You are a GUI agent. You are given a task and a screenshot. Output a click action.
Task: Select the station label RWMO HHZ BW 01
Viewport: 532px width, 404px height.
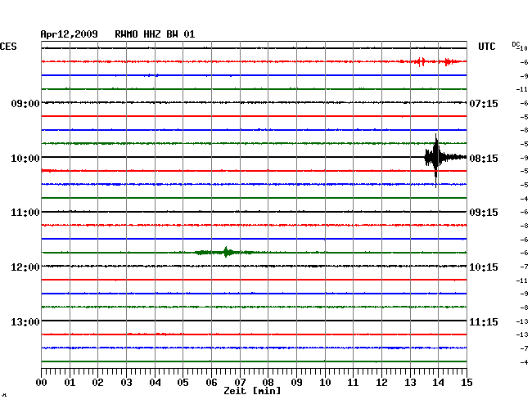click(x=155, y=34)
